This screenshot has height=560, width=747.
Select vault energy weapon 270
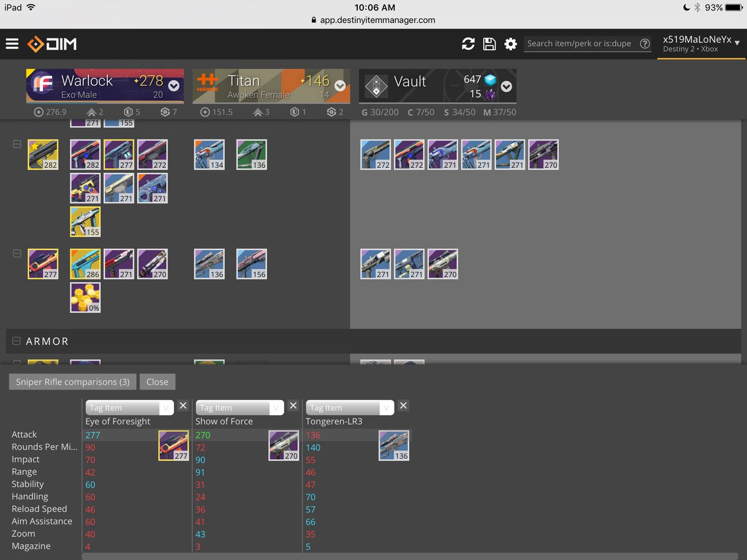[x=543, y=154]
